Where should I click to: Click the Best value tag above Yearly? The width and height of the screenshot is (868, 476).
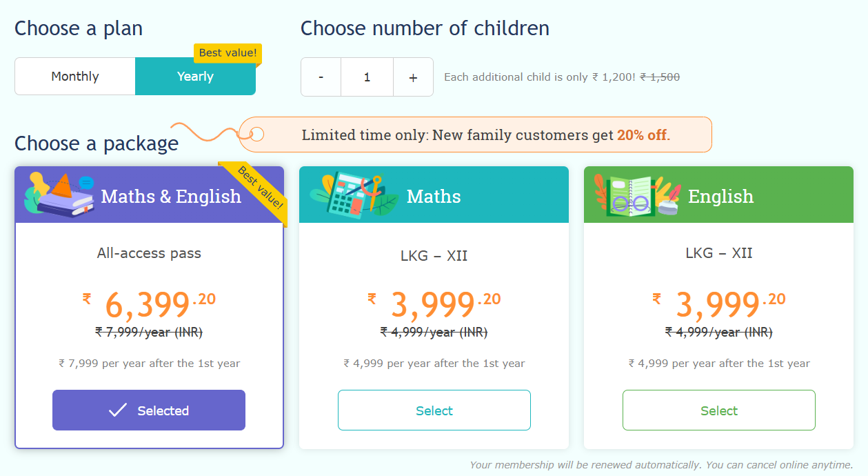[x=228, y=53]
